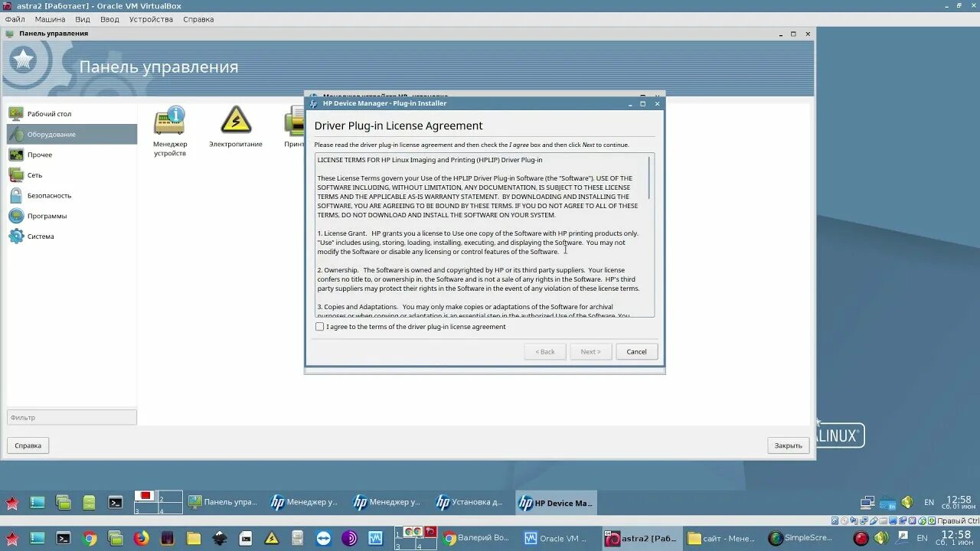Launch host terminal icon
This screenshot has width=980, height=551.
[x=64, y=538]
